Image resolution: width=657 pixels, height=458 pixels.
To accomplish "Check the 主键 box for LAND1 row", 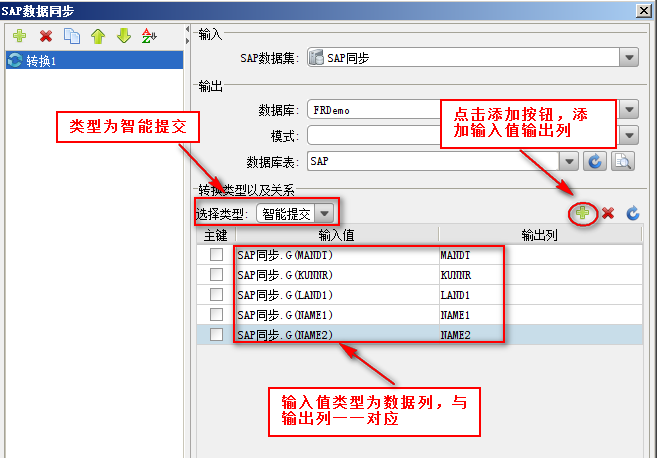I will click(x=216, y=295).
